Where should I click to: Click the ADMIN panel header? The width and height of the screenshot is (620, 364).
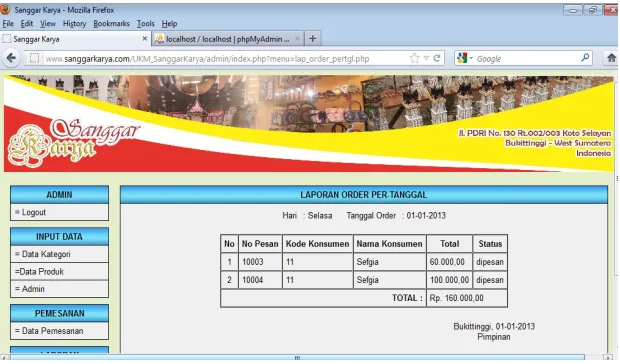[x=59, y=194]
